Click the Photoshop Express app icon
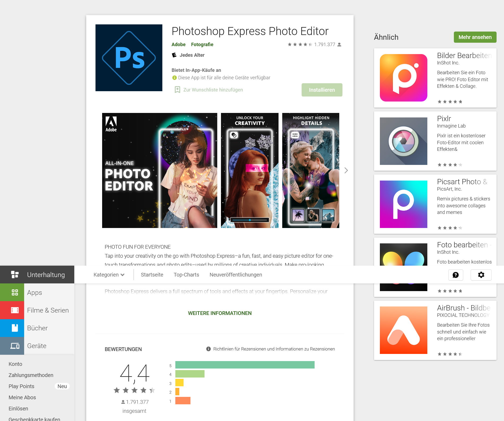 (x=129, y=58)
